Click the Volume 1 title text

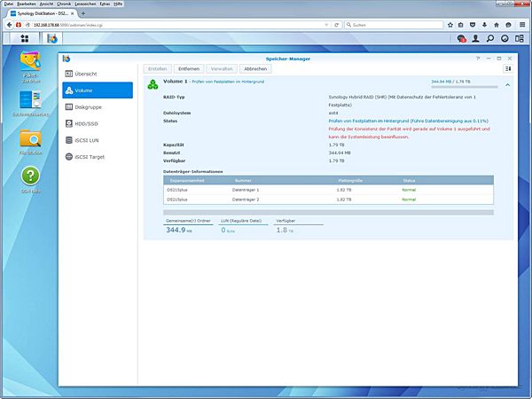[176, 82]
